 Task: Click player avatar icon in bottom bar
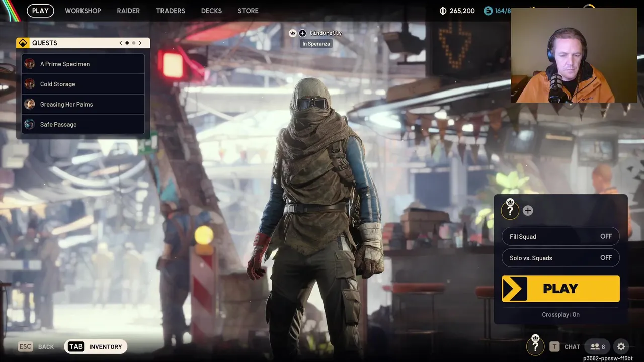(535, 345)
